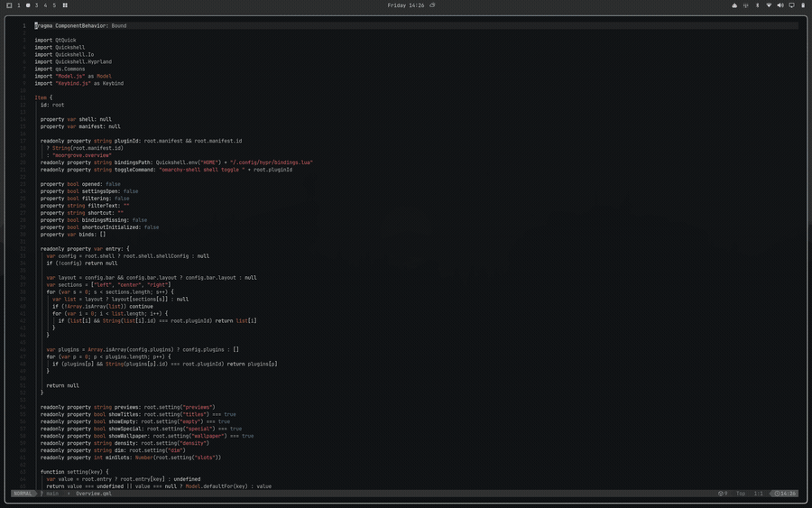Click property bool settingsOpen: false
This screenshot has height=508, width=812.
coord(89,191)
